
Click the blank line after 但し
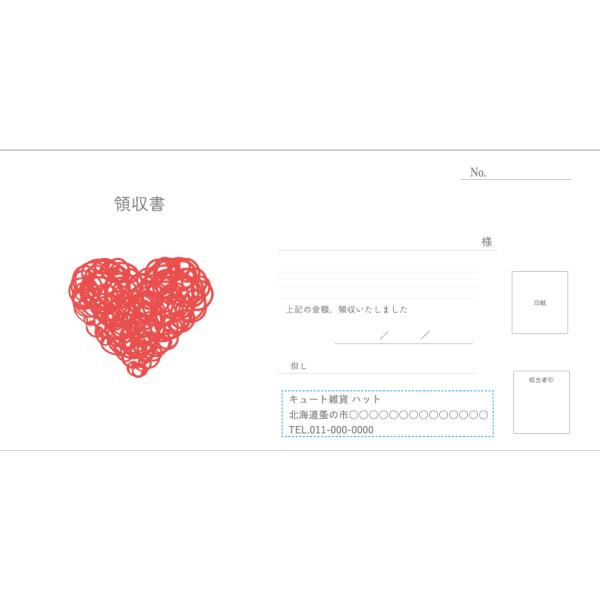(x=392, y=372)
